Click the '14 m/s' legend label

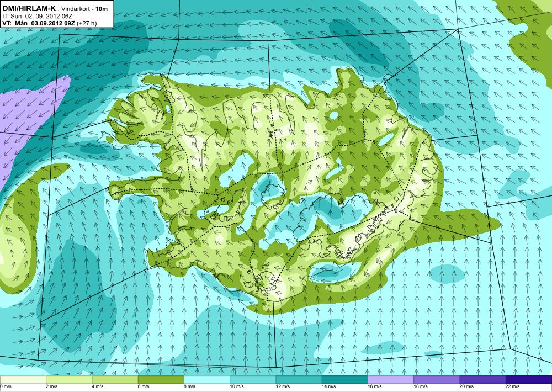tap(329, 386)
